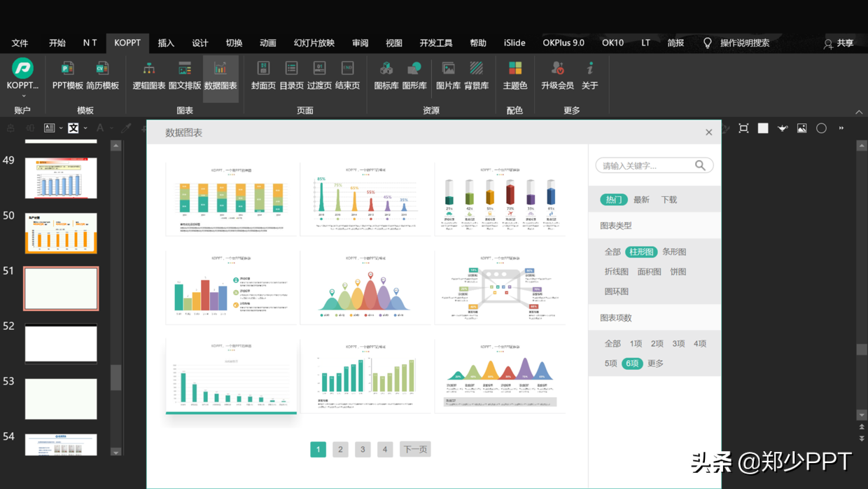Click the search magnifier icon in dialog

click(x=700, y=165)
